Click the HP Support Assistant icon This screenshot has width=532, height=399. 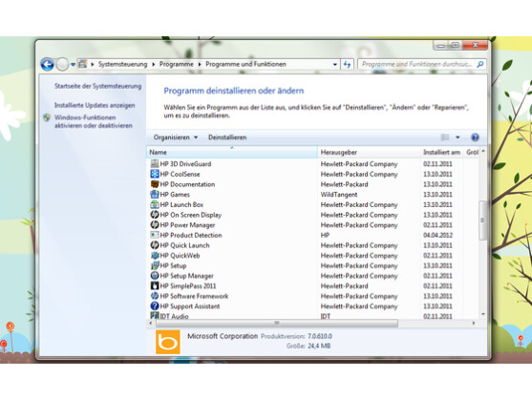click(x=155, y=306)
